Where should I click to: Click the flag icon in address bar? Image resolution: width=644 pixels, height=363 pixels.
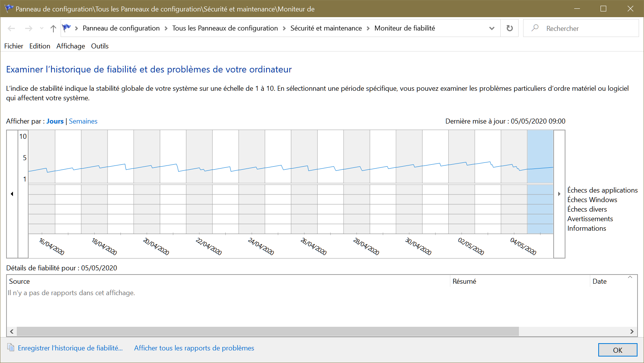[67, 28]
